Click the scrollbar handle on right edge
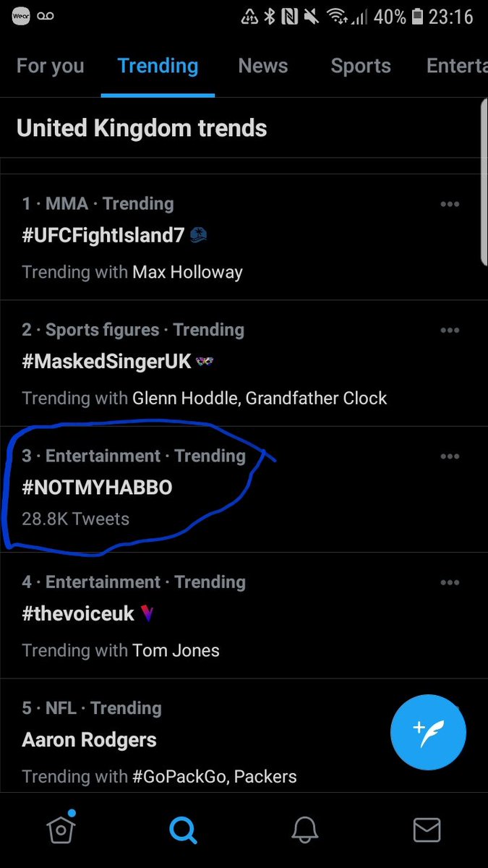 tap(484, 184)
